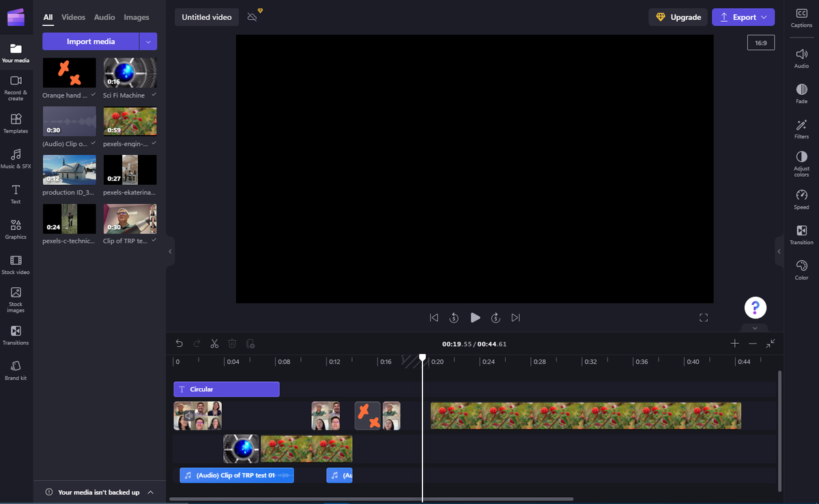Fit timeline to screen

(x=771, y=344)
